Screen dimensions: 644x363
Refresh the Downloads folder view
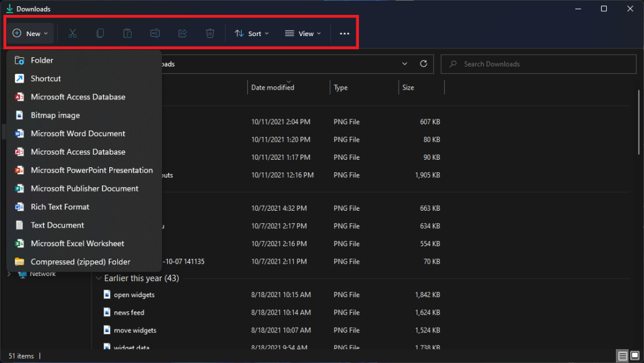pos(424,63)
